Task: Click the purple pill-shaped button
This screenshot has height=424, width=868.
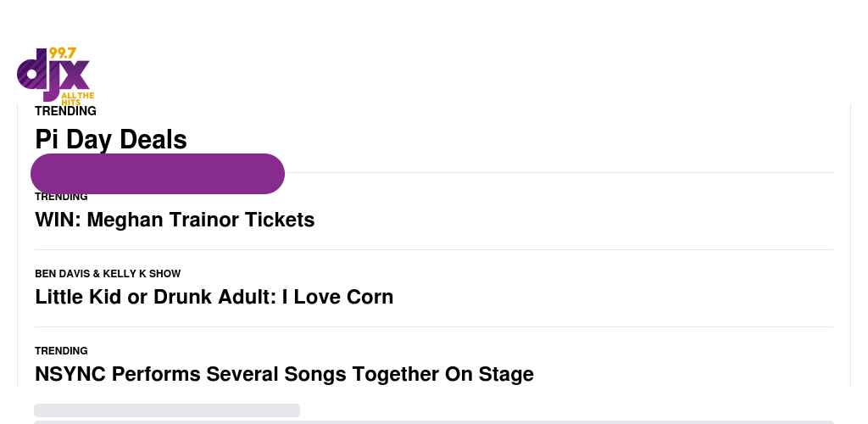Action: [158, 174]
